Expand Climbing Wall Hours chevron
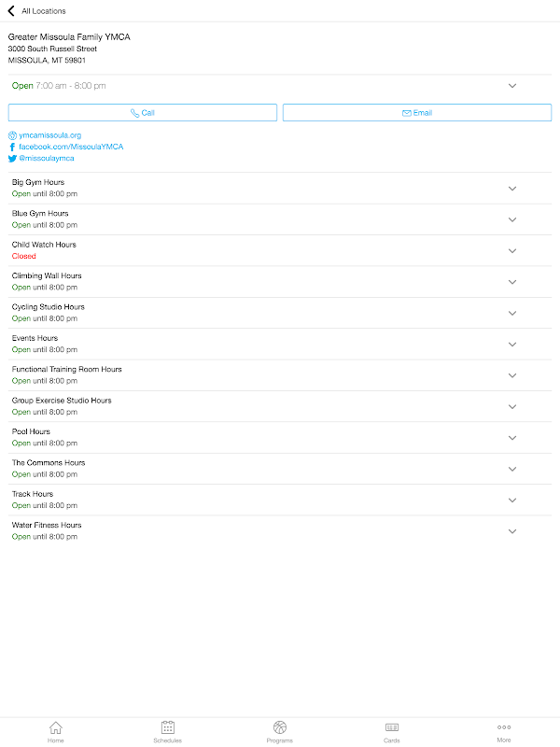The image size is (560, 747). 512,282
